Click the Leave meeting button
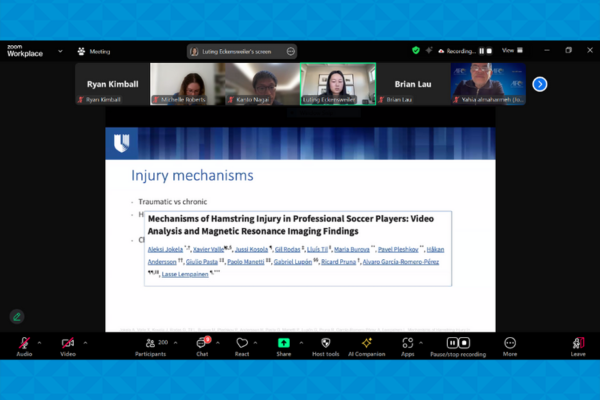The height and width of the screenshot is (400, 600). tap(577, 343)
